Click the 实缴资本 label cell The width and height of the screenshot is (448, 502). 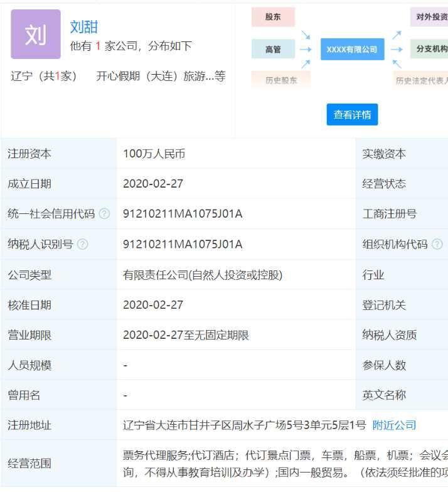(x=402, y=154)
